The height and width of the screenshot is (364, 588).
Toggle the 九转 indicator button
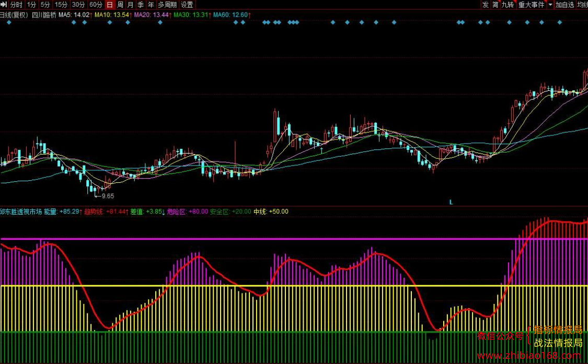pyautogui.click(x=508, y=5)
